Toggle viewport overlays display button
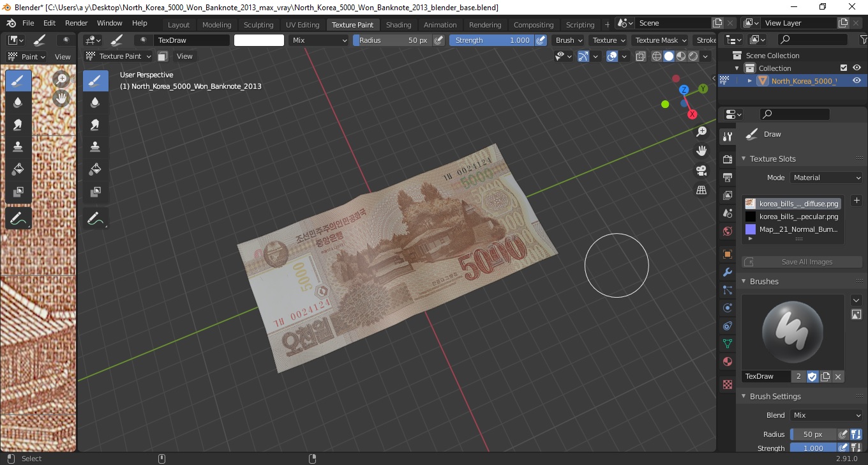868x465 pixels. pyautogui.click(x=612, y=56)
